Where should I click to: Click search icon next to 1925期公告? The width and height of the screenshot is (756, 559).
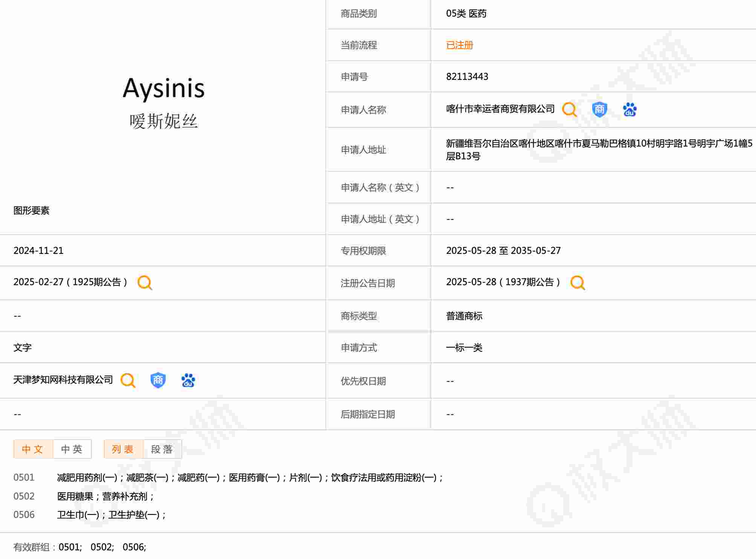145,282
